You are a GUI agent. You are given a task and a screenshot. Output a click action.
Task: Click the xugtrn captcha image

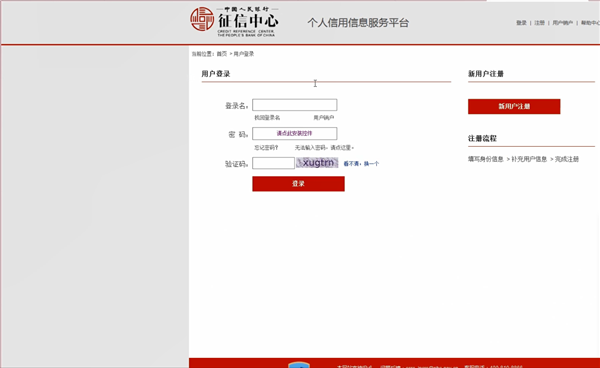tap(317, 163)
